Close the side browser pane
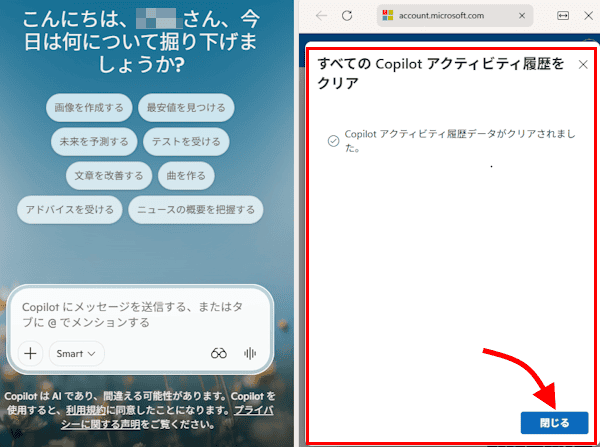 click(x=589, y=16)
